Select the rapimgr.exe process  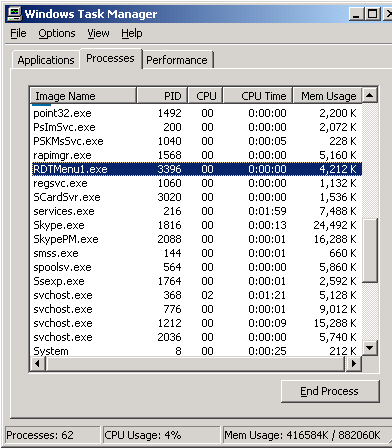click(196, 155)
